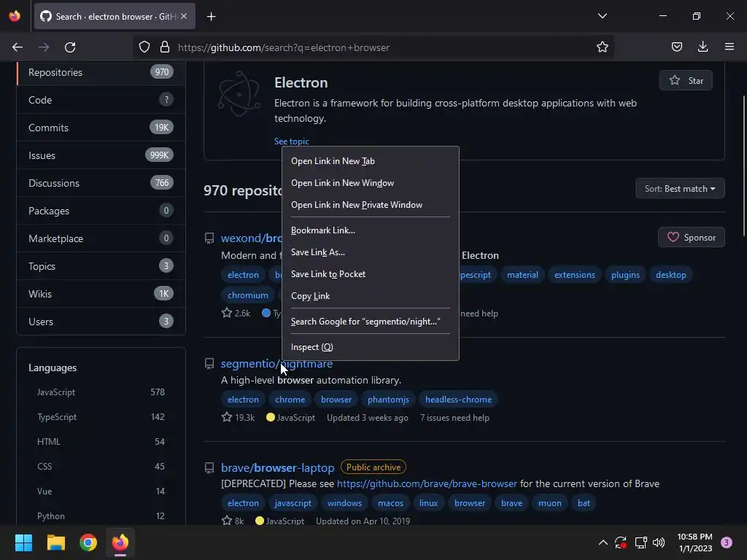Click the star count for wexond repository
Image resolution: width=747 pixels, height=560 pixels.
coord(236,314)
